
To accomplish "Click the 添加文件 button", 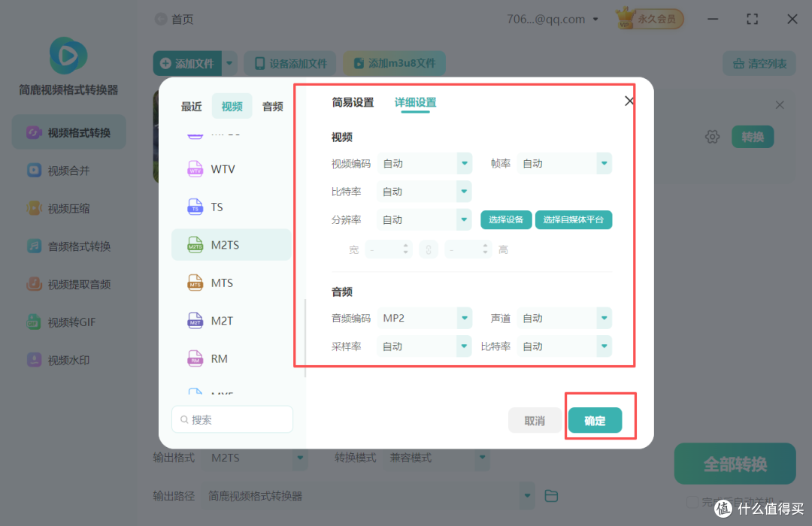I will [x=187, y=64].
